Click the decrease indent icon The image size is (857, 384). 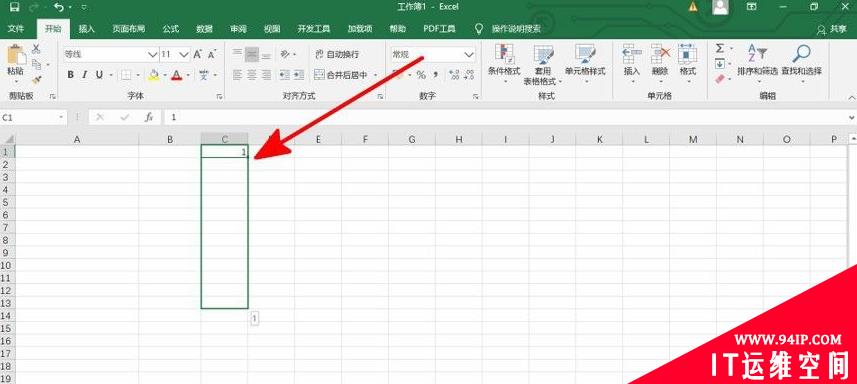pos(284,75)
